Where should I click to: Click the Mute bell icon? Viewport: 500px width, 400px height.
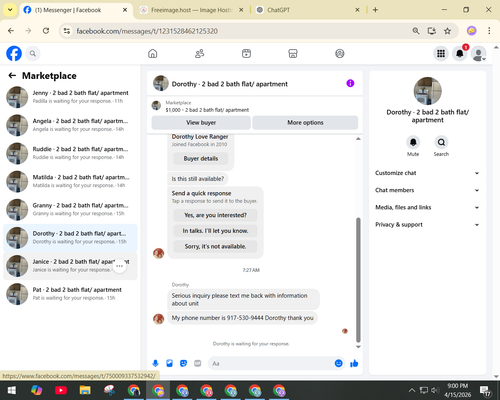(413, 142)
